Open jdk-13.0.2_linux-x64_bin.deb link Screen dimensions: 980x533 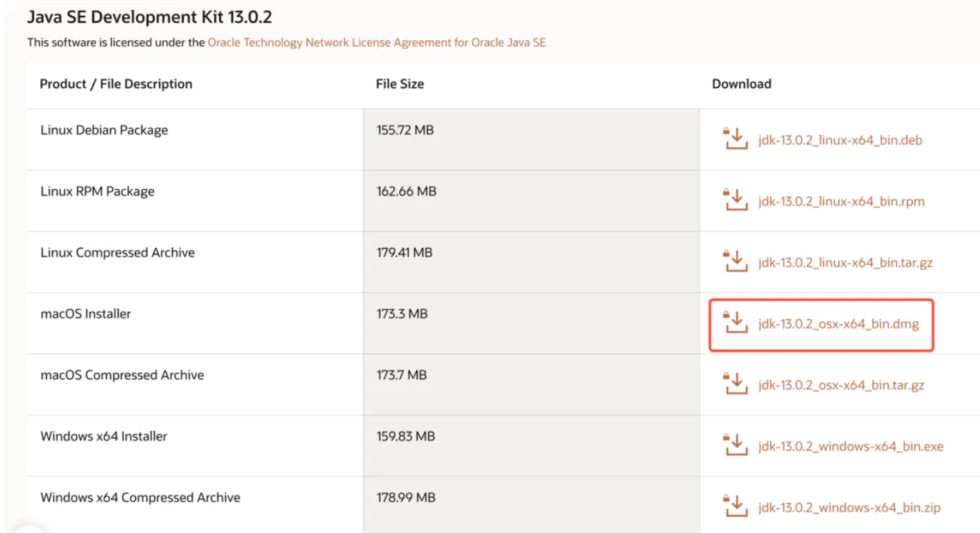click(x=840, y=140)
